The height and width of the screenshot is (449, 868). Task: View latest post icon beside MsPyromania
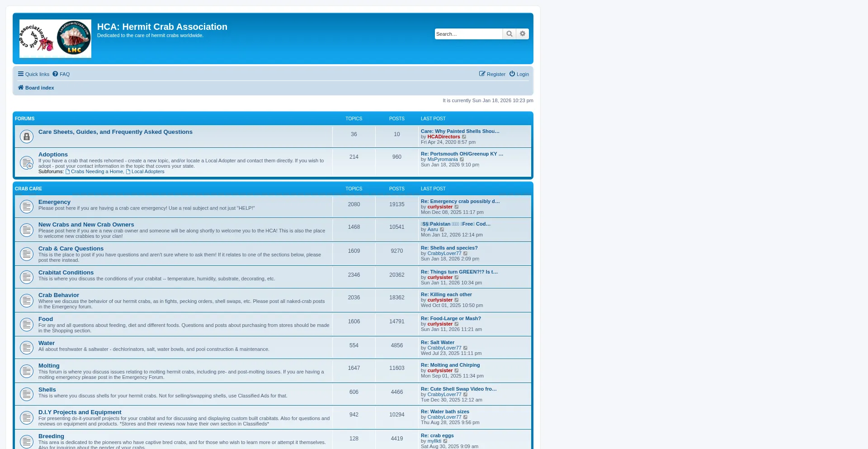[x=462, y=160]
